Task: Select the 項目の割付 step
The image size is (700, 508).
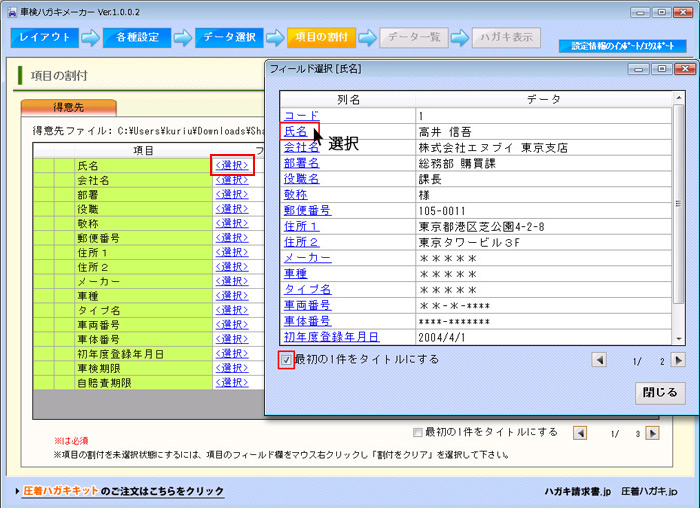Action: [x=321, y=37]
